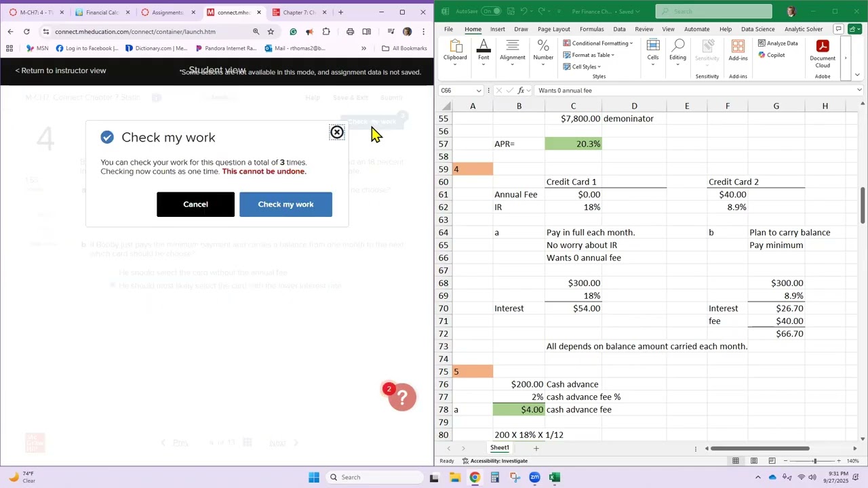Open the Cell Styles dropdown
Viewport: 868px width, 488px height.
[582, 66]
